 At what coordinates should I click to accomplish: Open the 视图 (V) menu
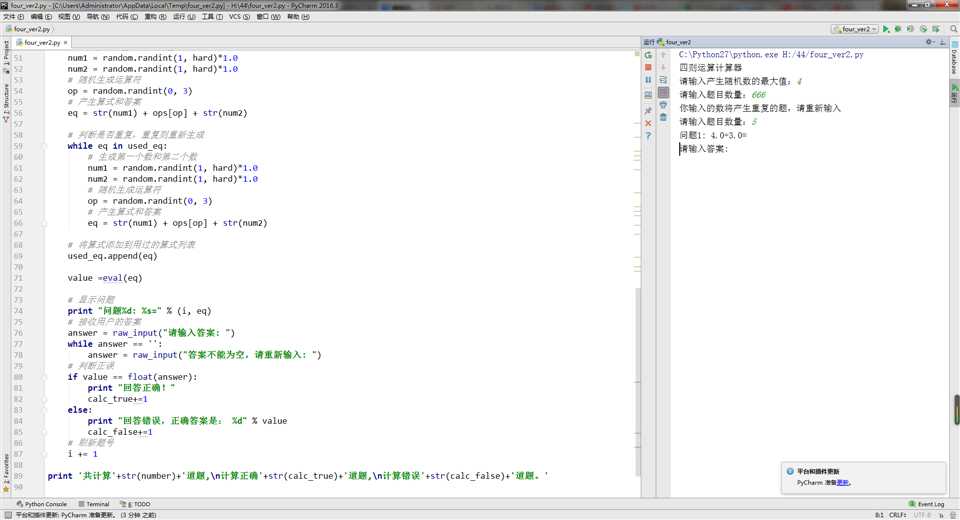[69, 17]
